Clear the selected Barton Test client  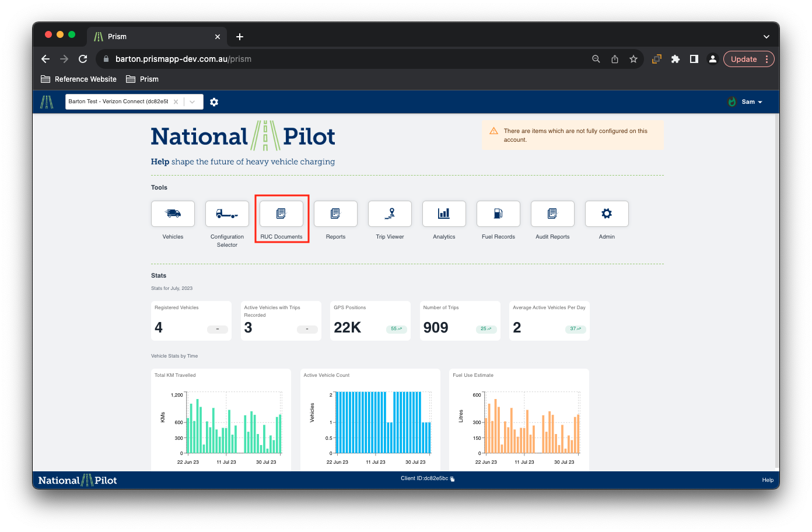click(x=176, y=101)
